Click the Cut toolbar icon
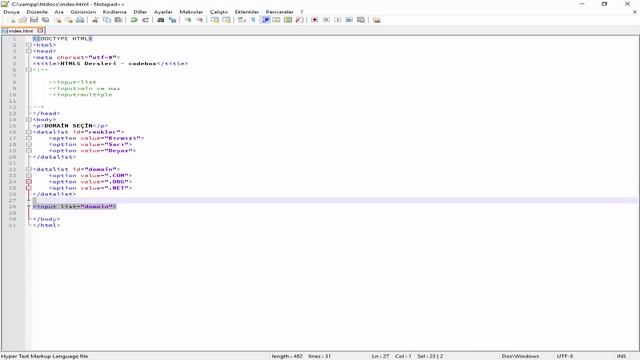 pos(95,20)
